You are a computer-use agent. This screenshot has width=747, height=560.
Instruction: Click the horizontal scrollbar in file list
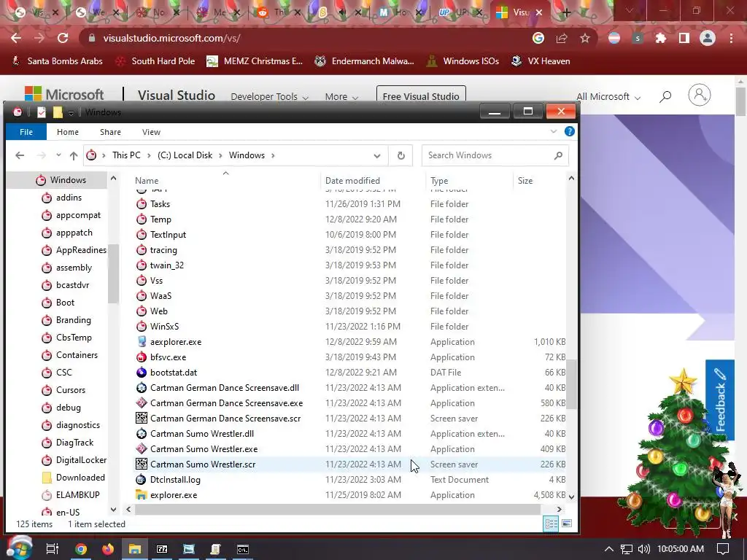pos(337,509)
